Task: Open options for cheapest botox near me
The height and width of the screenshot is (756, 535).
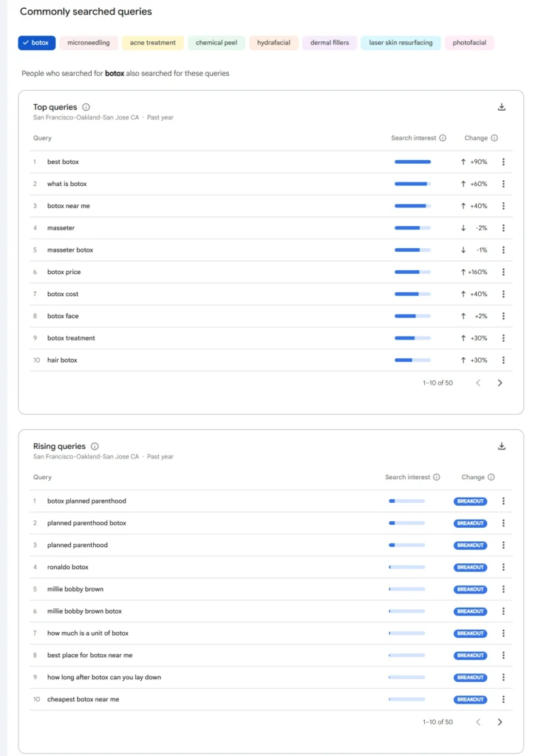Action: [503, 699]
